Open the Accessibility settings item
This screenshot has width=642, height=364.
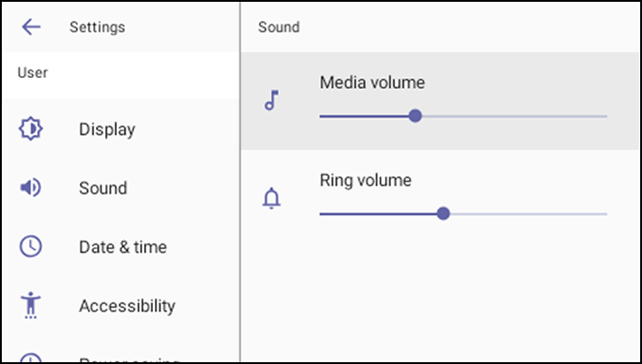click(x=120, y=305)
